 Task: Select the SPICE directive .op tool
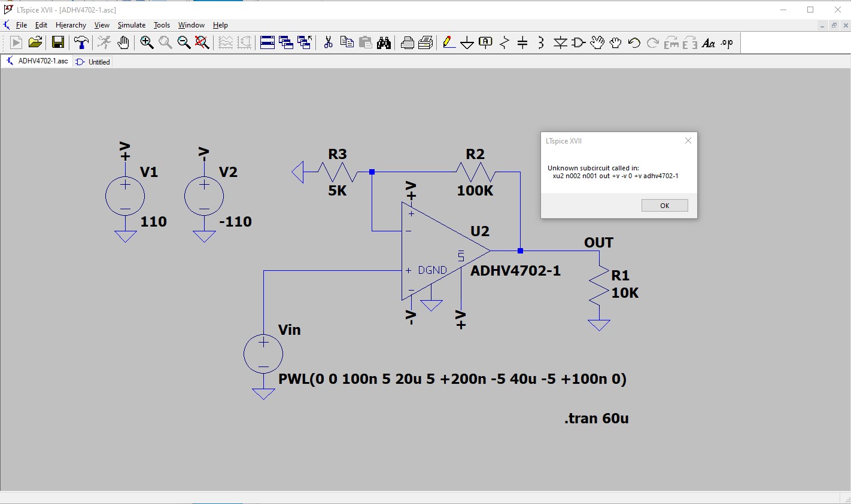pos(727,42)
